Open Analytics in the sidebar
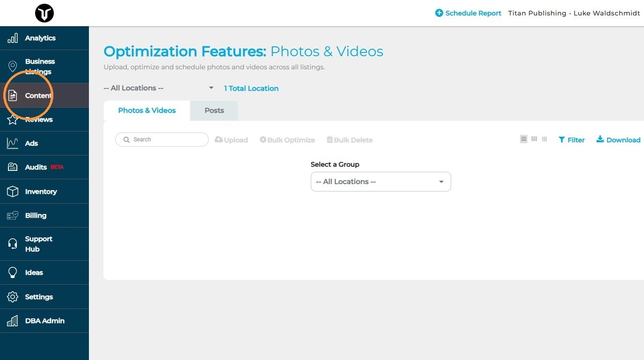 pos(44,38)
